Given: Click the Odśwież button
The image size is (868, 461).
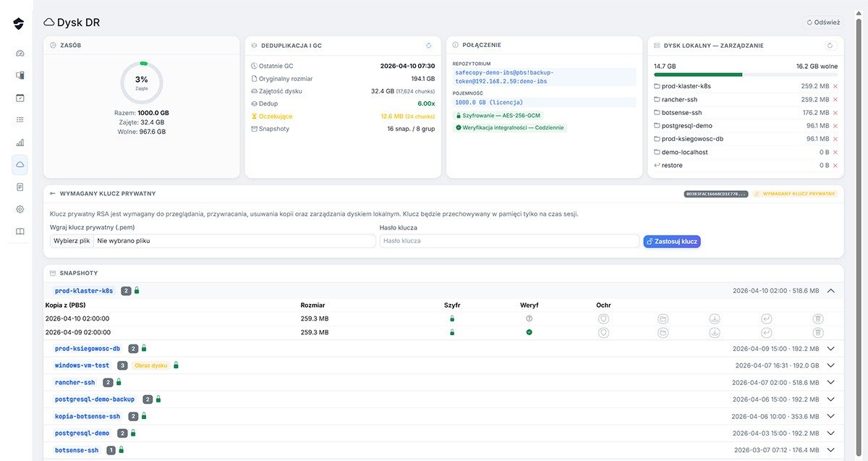Looking at the screenshot, I should click(x=822, y=22).
